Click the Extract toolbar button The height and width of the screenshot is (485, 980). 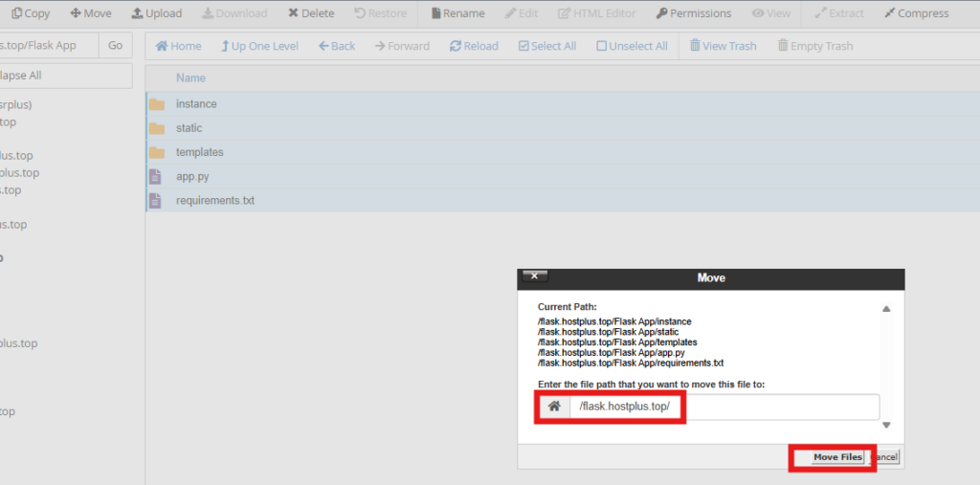[x=839, y=13]
